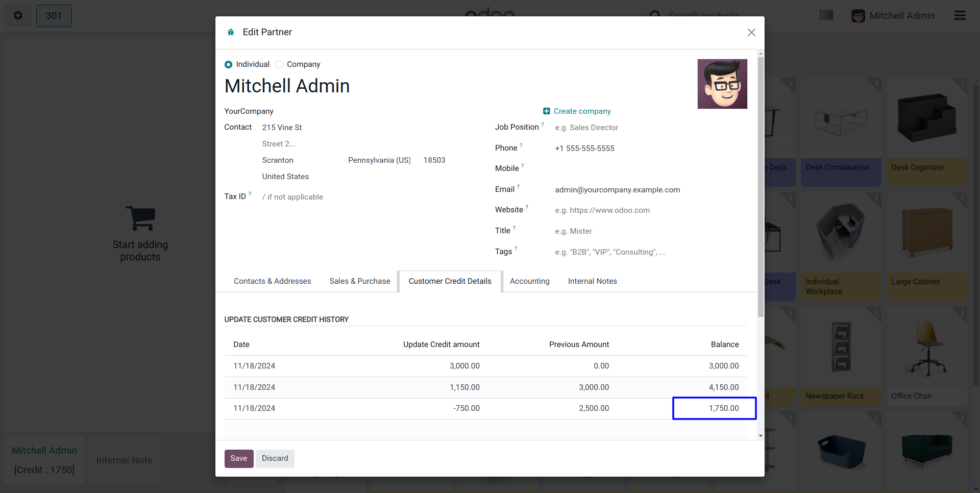Open the Title selection dropdown field
This screenshot has width=980, height=493.
[648, 231]
